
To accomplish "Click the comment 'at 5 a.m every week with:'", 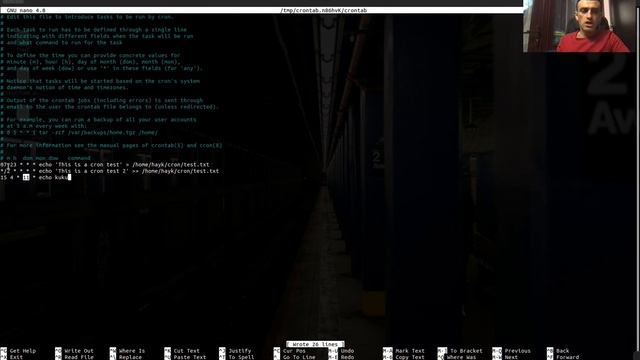I will tap(44, 126).
